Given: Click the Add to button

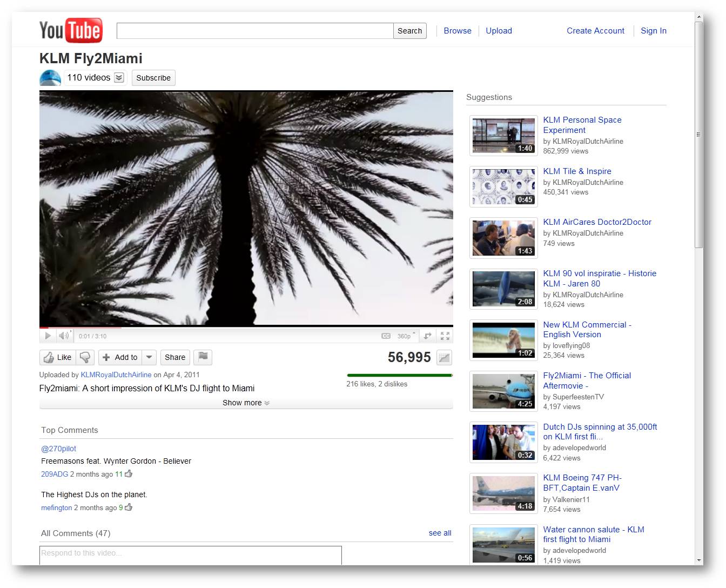Looking at the screenshot, I should (120, 357).
